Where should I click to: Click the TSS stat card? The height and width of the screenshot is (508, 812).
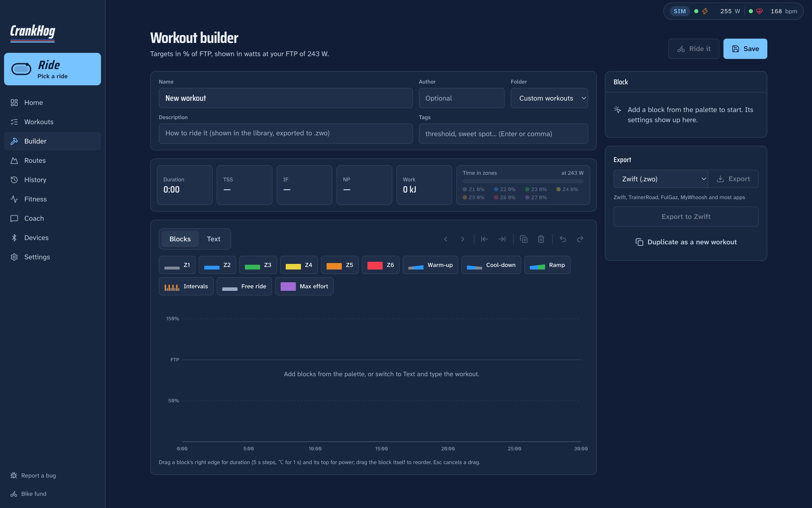[x=244, y=185]
